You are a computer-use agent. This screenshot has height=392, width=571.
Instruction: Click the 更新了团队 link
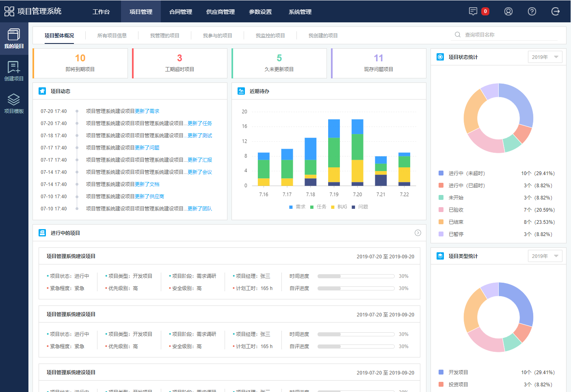200,208
